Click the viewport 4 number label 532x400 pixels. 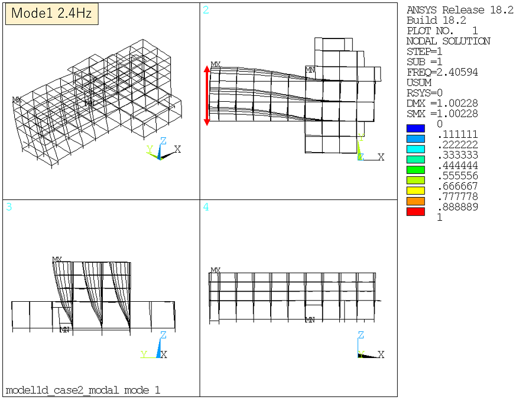tap(206, 207)
